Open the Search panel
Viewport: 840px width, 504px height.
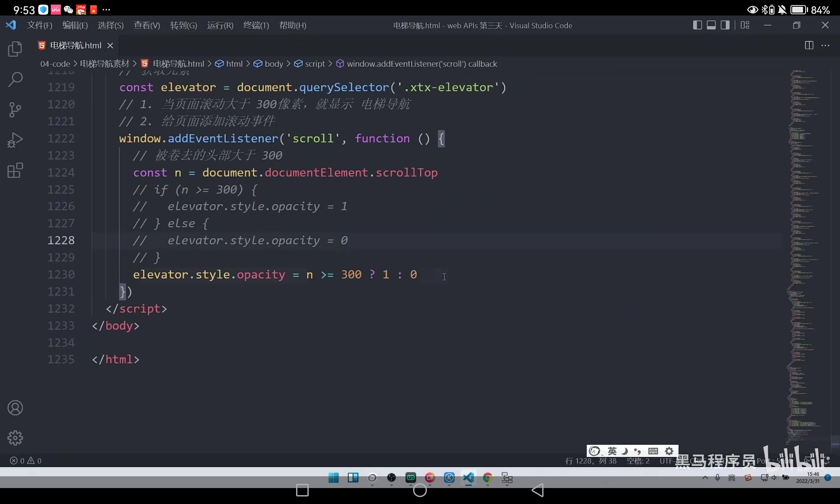tap(15, 79)
